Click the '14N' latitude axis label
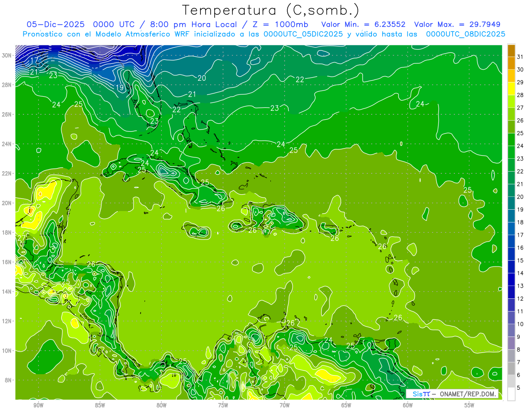Viewport: 532px width, 411px height. click(x=7, y=291)
